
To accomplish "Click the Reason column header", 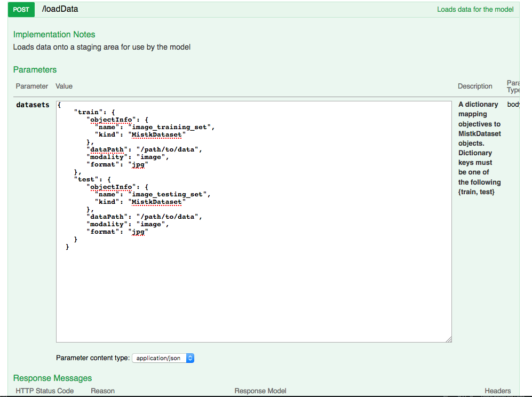I will coord(103,391).
